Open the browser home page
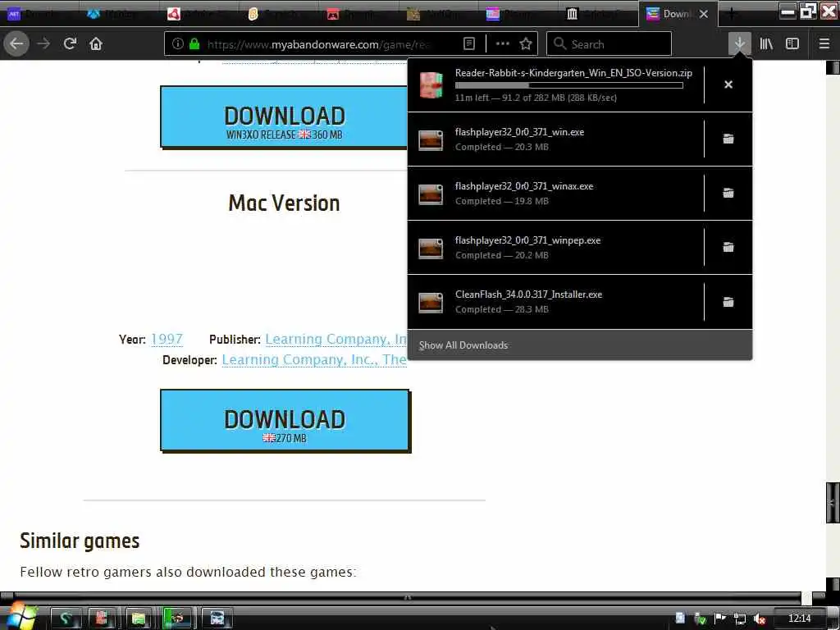 click(96, 44)
